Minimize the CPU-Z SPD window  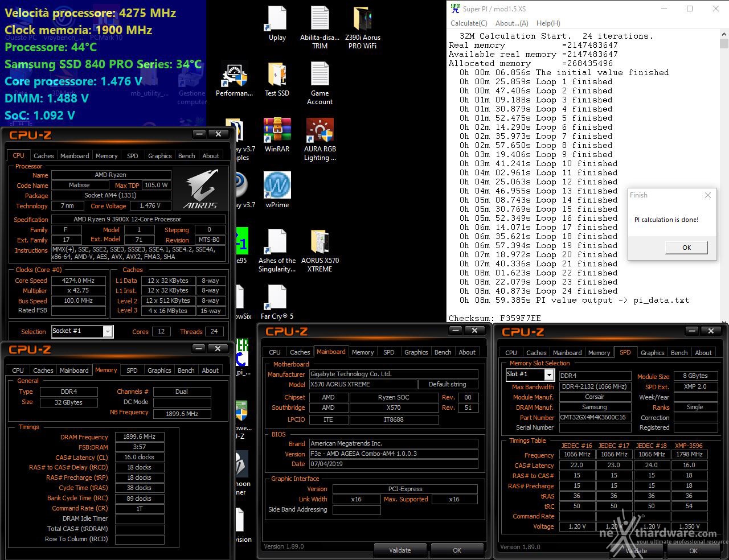click(692, 331)
